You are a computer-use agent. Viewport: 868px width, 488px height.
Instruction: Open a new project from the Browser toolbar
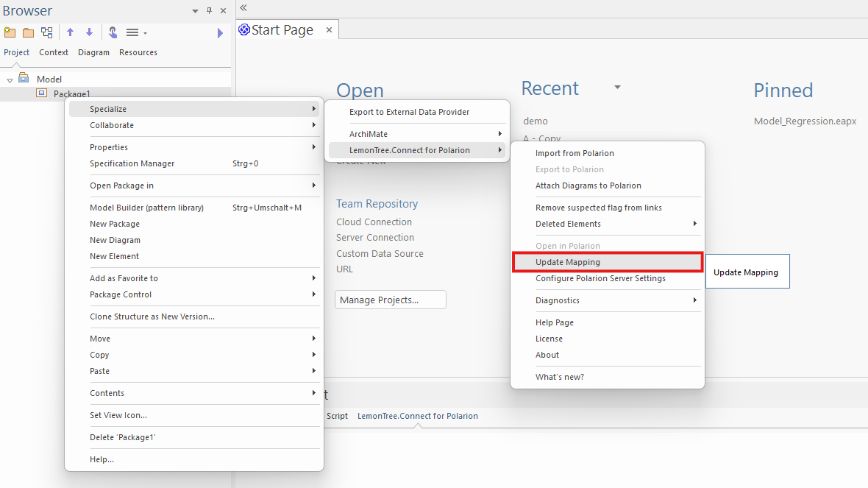click(x=10, y=32)
